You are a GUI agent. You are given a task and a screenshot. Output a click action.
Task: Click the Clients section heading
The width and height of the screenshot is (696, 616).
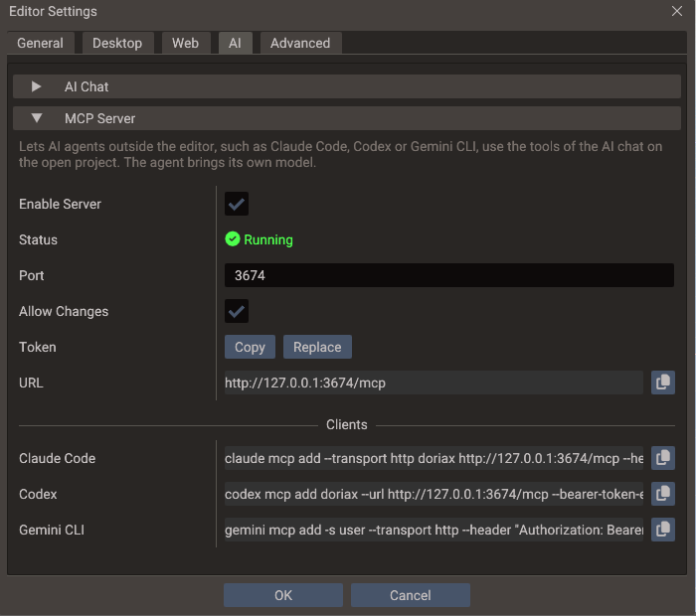pos(347,424)
